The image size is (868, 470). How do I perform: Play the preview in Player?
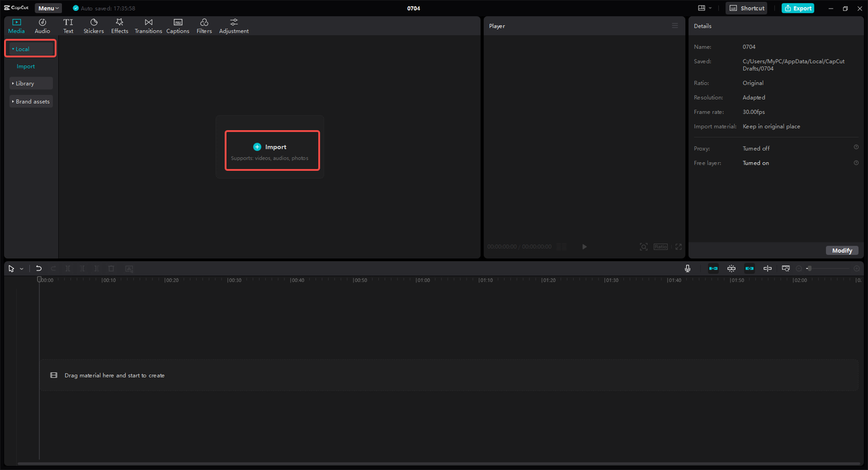(585, 247)
